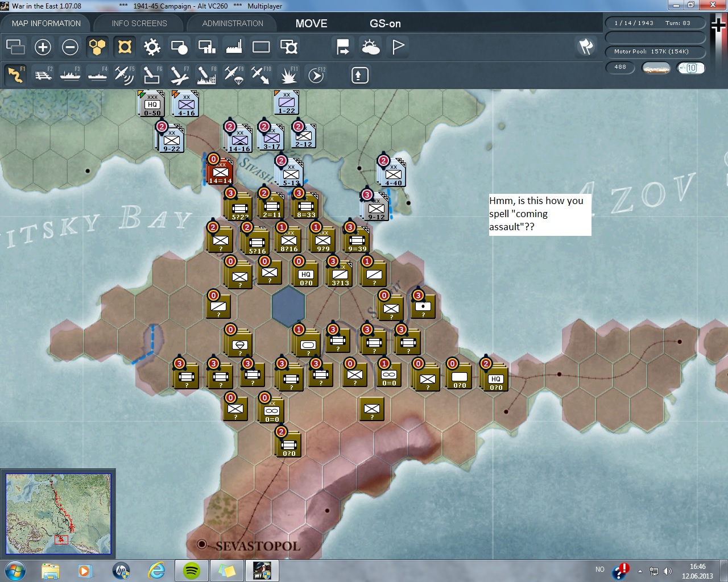728x582 pixels.
Task: Select the 14-16 unit counter
Action: 239,140
